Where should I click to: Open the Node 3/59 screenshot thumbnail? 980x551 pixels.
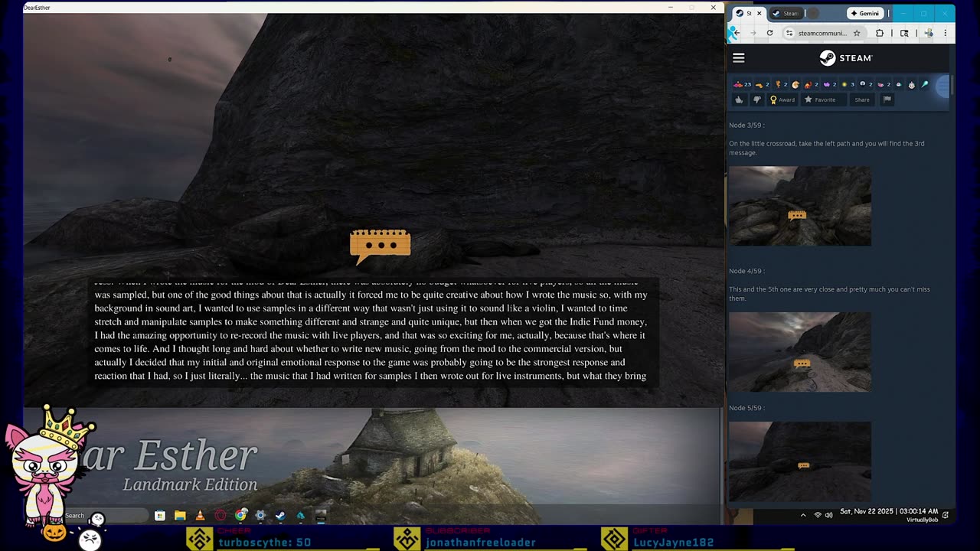(799, 206)
